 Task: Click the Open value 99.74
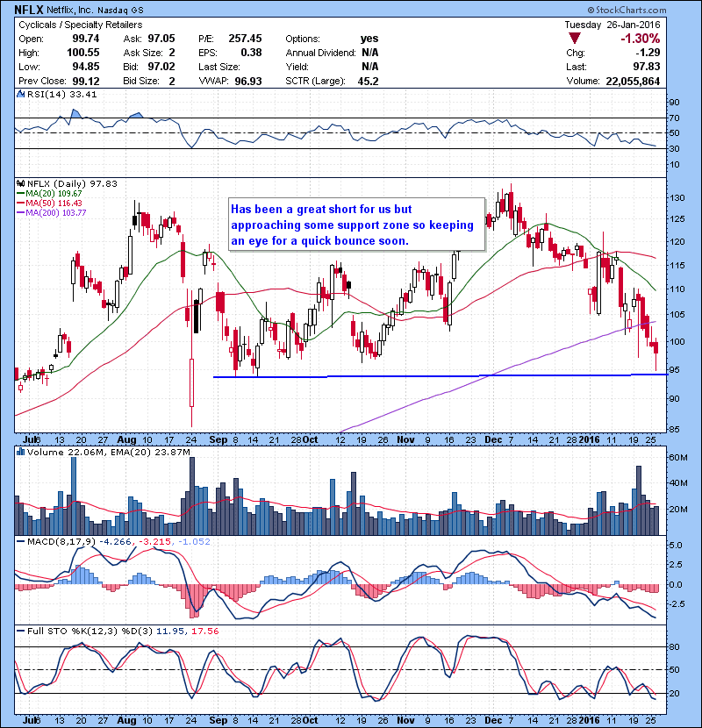click(85, 39)
